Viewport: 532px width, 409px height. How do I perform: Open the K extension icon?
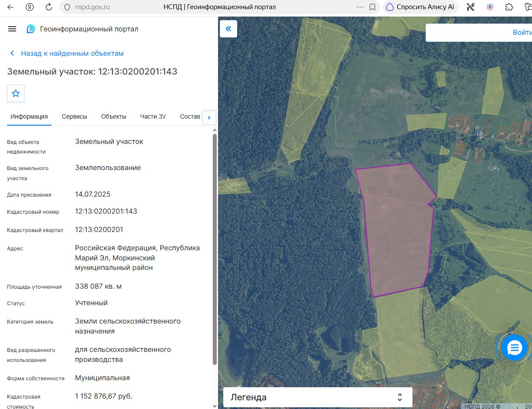pyautogui.click(x=471, y=7)
